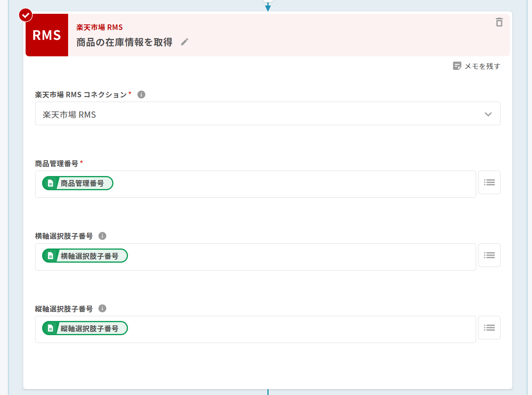Delete the step using the trash icon
This screenshot has width=532, height=395.
499,22
